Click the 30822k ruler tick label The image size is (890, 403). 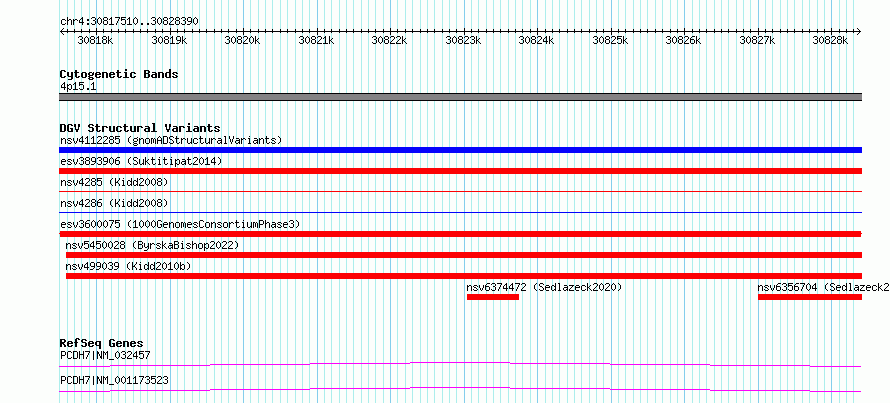pyautogui.click(x=389, y=40)
